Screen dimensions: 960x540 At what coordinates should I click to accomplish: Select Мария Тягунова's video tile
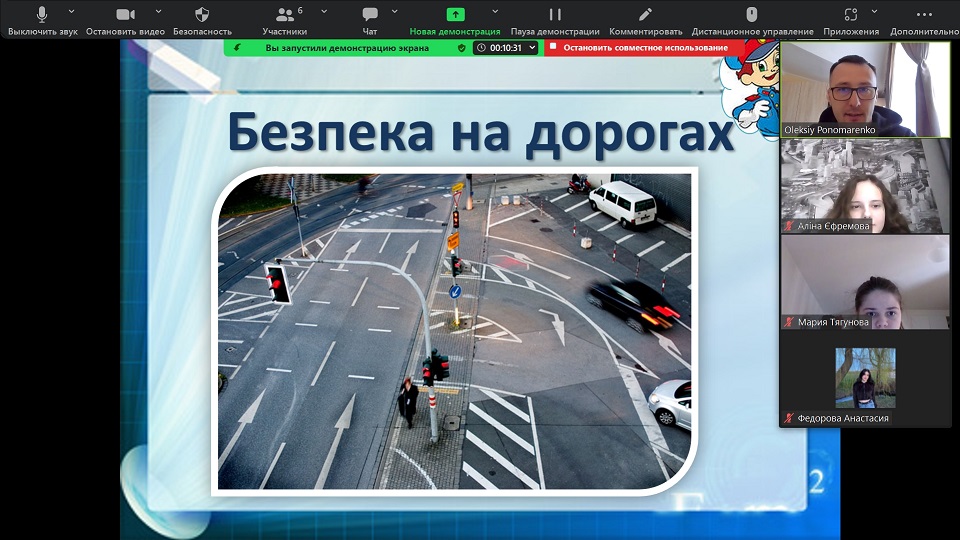(x=864, y=282)
